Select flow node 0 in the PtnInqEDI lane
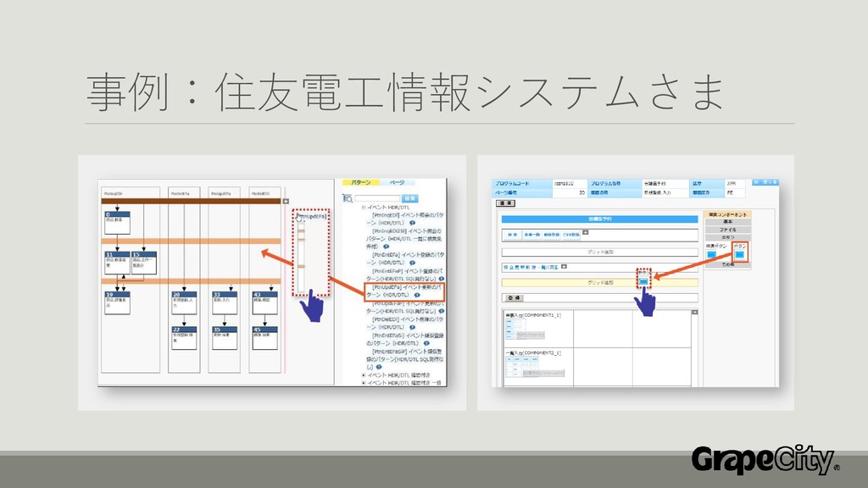 [117, 222]
